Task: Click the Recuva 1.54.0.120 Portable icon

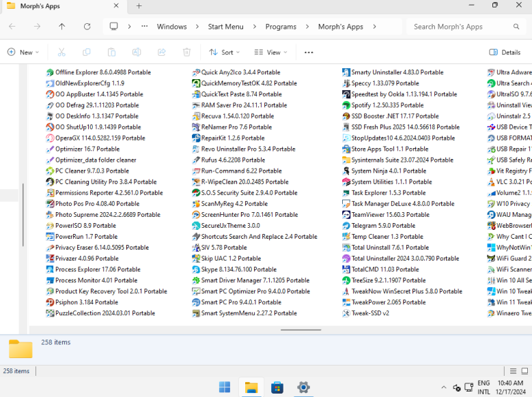Action: pos(196,116)
